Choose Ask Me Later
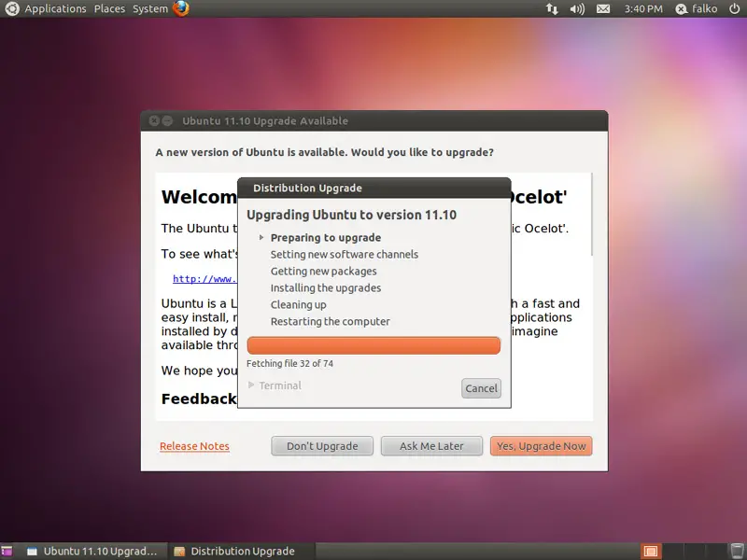Screen dimensions: 747x560 tap(431, 446)
